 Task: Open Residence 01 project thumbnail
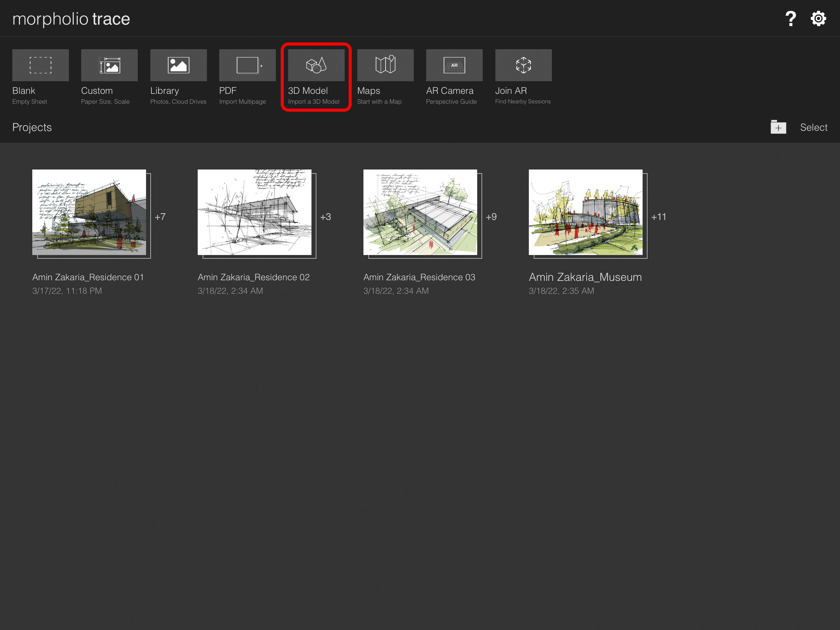click(x=89, y=212)
